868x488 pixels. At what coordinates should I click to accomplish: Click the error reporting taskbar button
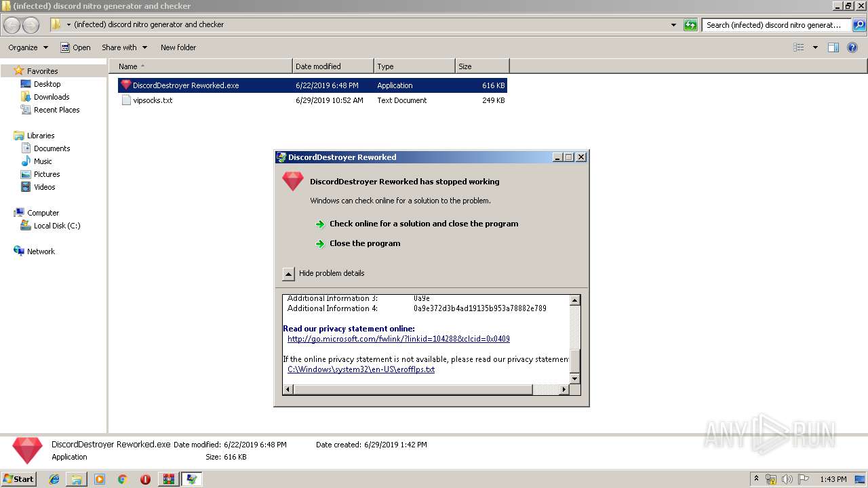tap(192, 479)
